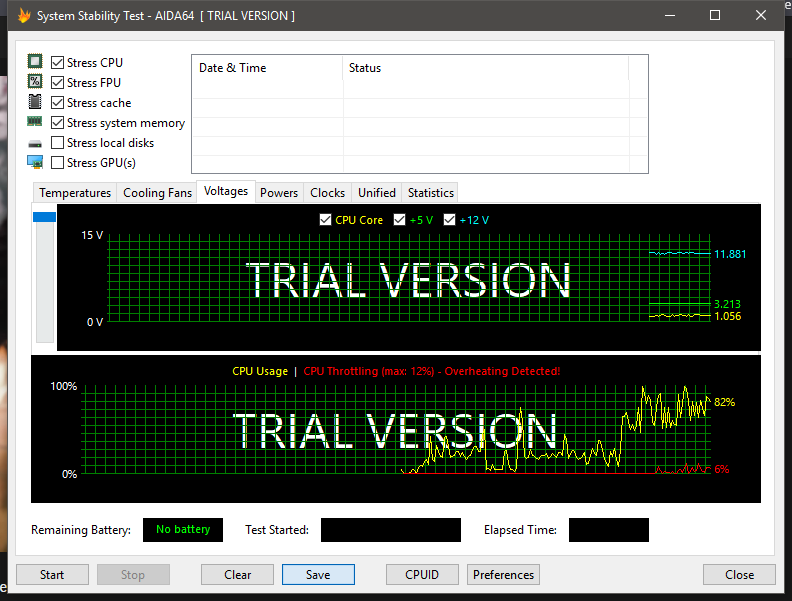The height and width of the screenshot is (601, 792).
Task: Click the CPU Usage graph label
Action: click(260, 371)
